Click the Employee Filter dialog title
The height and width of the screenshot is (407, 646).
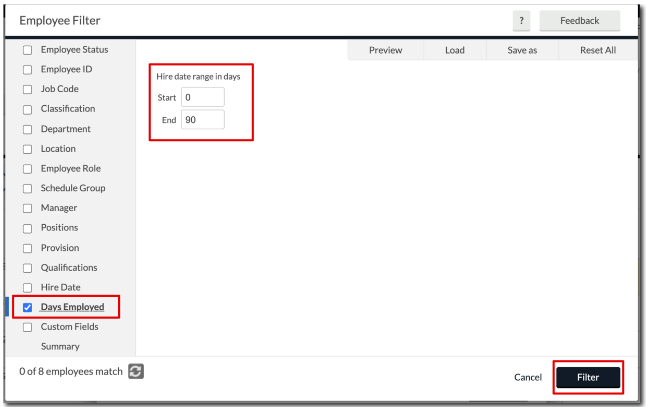click(60, 21)
